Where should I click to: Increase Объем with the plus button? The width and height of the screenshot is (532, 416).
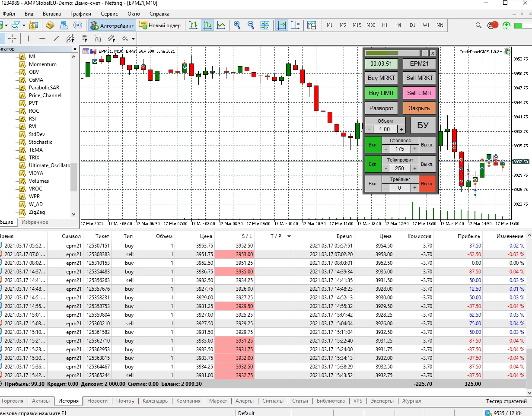click(x=401, y=129)
